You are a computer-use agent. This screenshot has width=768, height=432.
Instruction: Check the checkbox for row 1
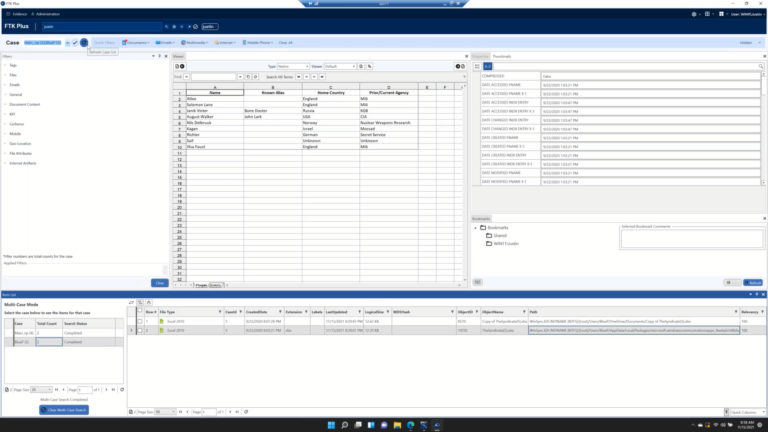tap(139, 320)
